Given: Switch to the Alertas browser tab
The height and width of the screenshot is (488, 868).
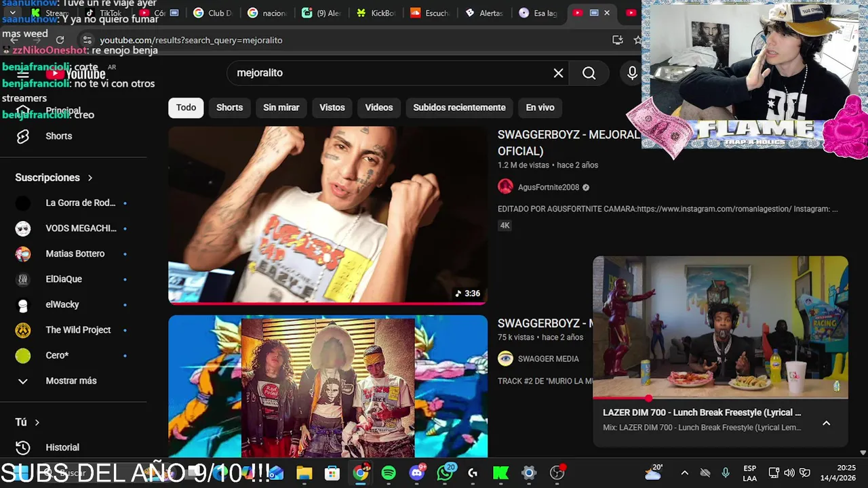Looking at the screenshot, I should pyautogui.click(x=484, y=13).
